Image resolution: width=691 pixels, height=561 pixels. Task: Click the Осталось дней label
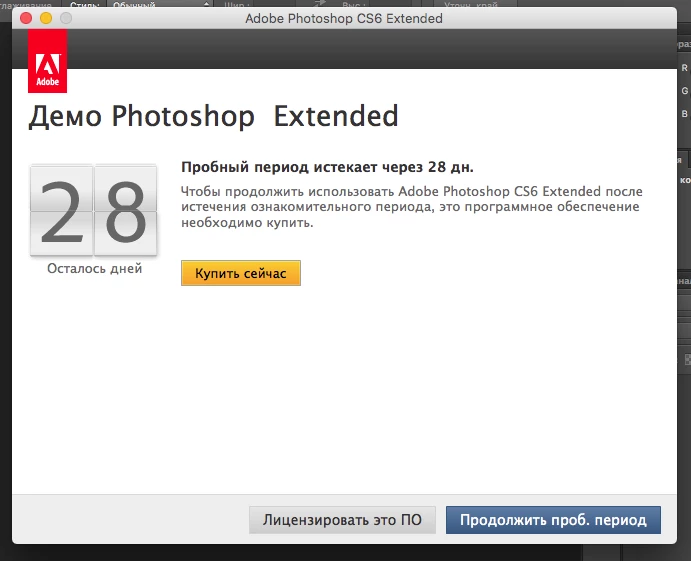click(x=94, y=268)
